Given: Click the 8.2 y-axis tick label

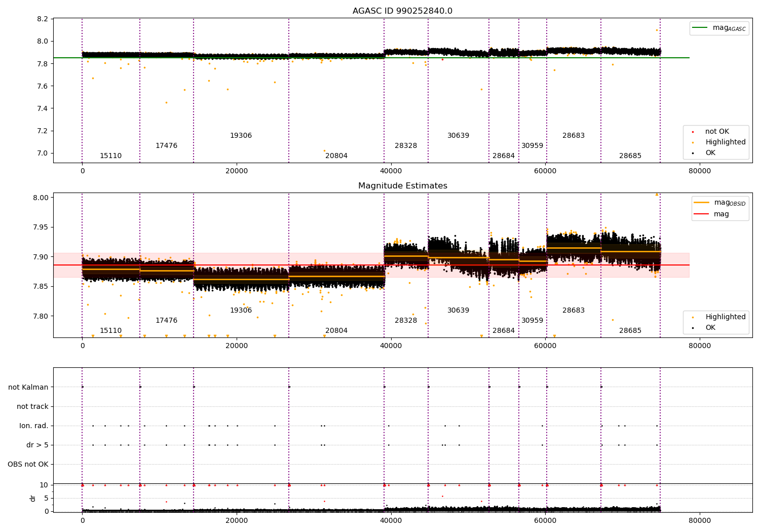Looking at the screenshot, I should point(43,19).
